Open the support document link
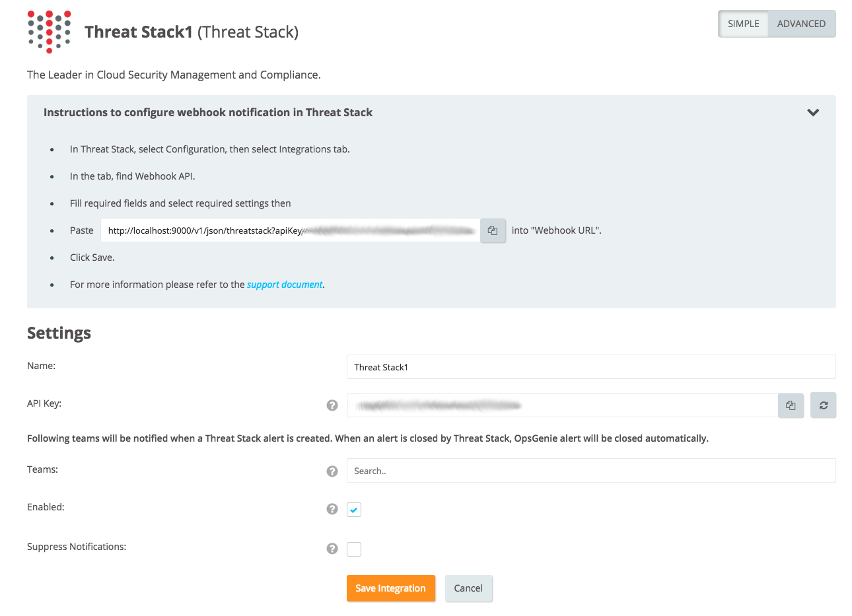The height and width of the screenshot is (616, 852). tap(285, 285)
